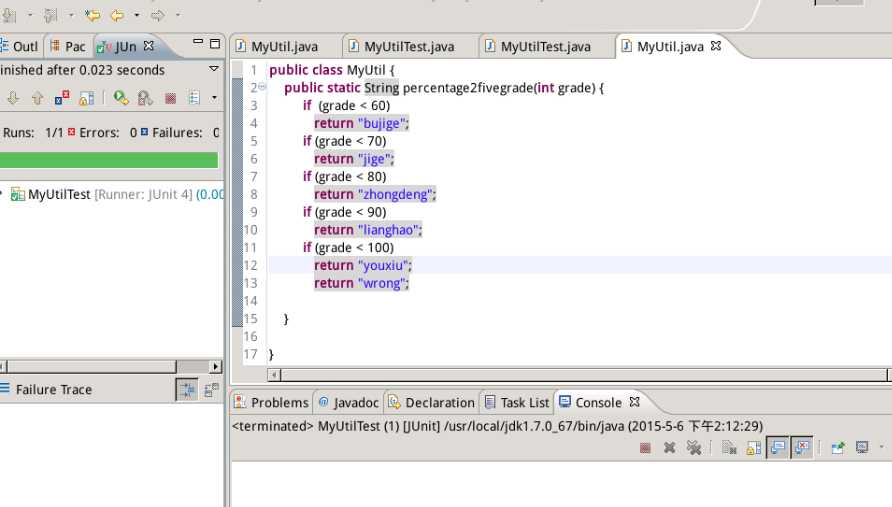
Task: Compare actual with expected test result
Action: click(x=211, y=389)
